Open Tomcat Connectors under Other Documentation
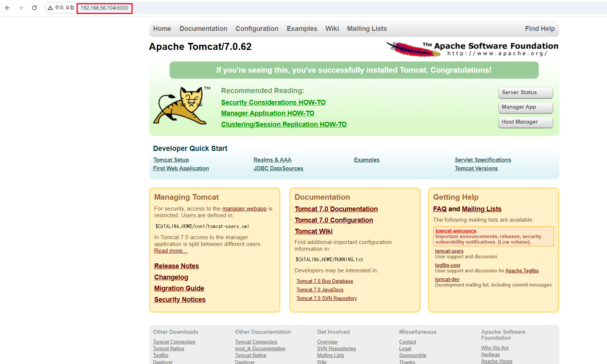The image size is (607, 364). click(256, 342)
